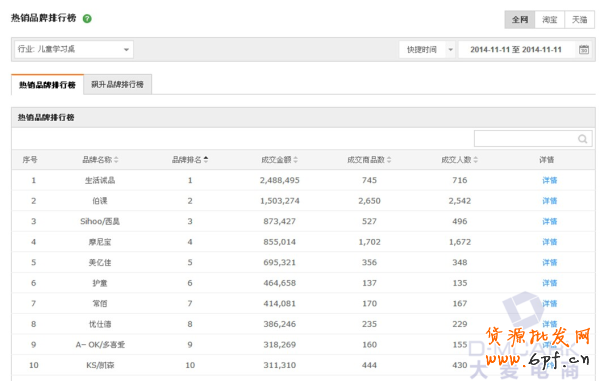This screenshot has height=381, width=600.
Task: Click the green help question mark icon
Action: (x=87, y=18)
